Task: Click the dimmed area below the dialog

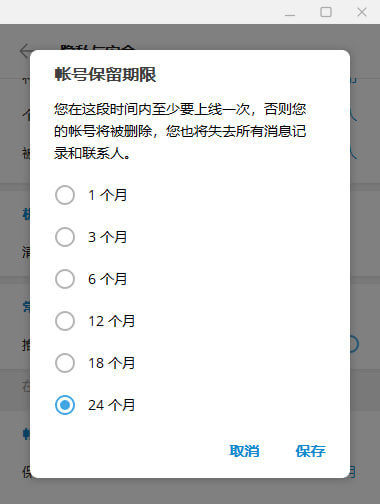Action: 190,491
